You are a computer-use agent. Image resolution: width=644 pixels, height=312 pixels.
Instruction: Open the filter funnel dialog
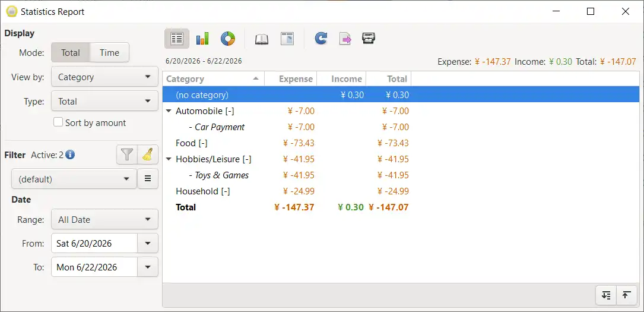click(127, 155)
